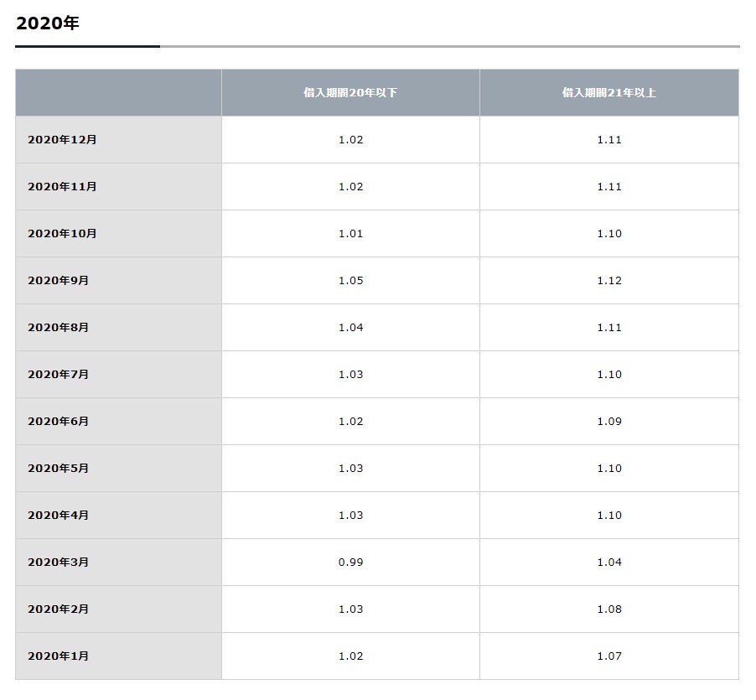Click the 2020年 section heading
The width and height of the screenshot is (756, 700).
click(x=47, y=23)
